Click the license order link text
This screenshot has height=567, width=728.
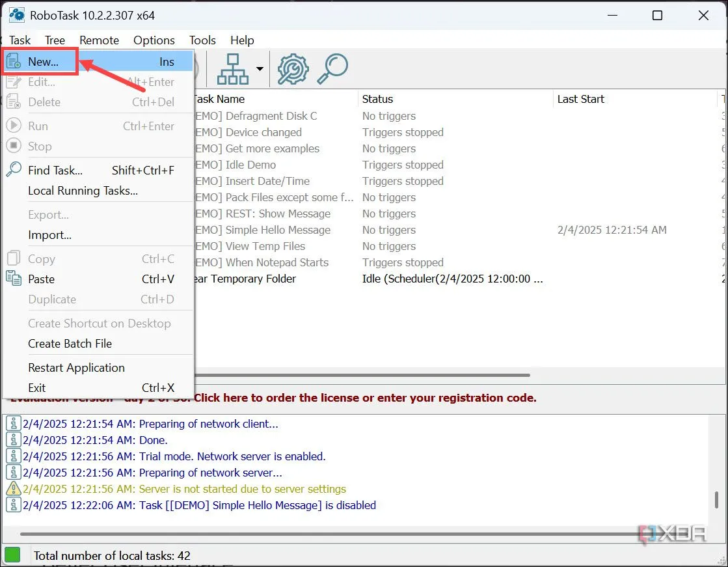[x=365, y=398]
